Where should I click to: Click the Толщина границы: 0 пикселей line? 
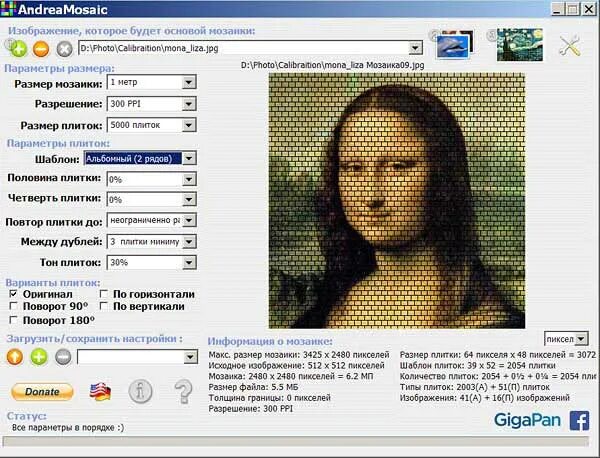click(269, 398)
